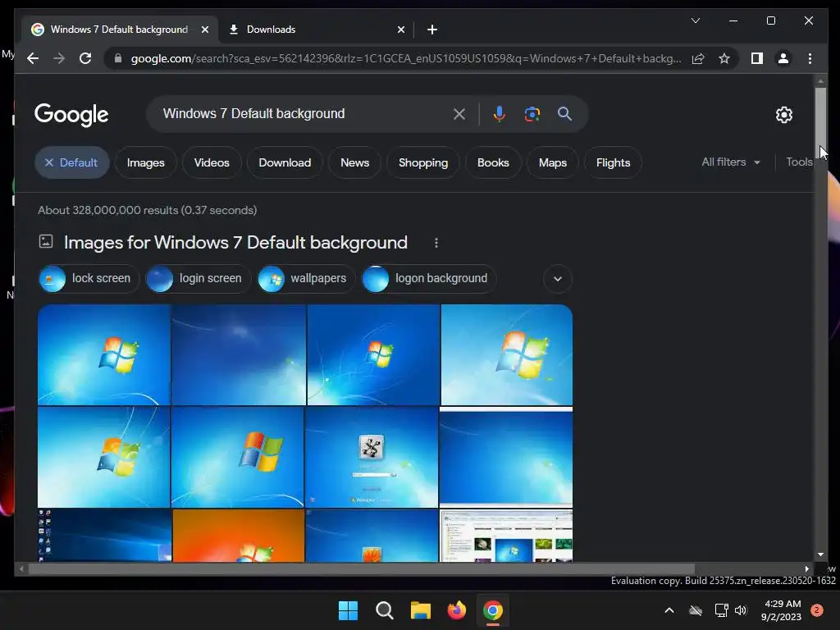The height and width of the screenshot is (630, 840).
Task: Share this page from address bar
Action: click(x=698, y=58)
